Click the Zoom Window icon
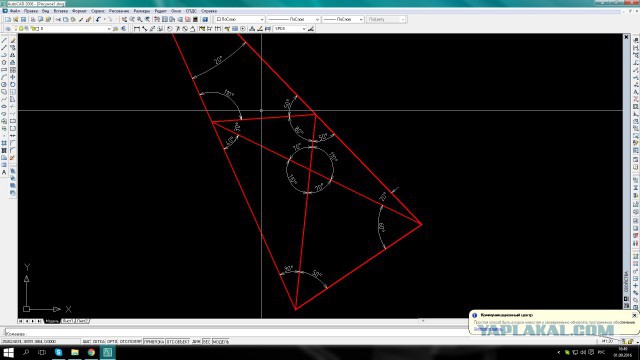The width and height of the screenshot is (640, 360). [140, 19]
